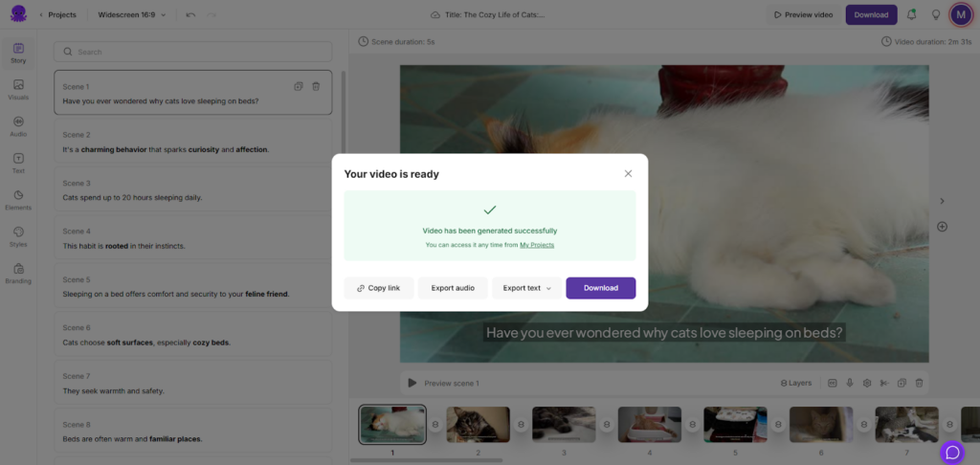Click the purple Download button in dialog
The width and height of the screenshot is (980, 465).
(x=600, y=288)
